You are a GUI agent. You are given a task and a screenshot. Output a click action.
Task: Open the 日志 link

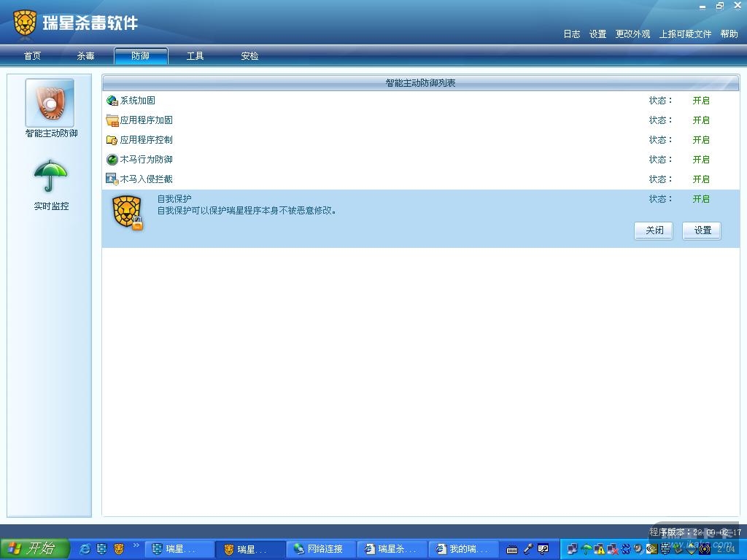coord(572,34)
